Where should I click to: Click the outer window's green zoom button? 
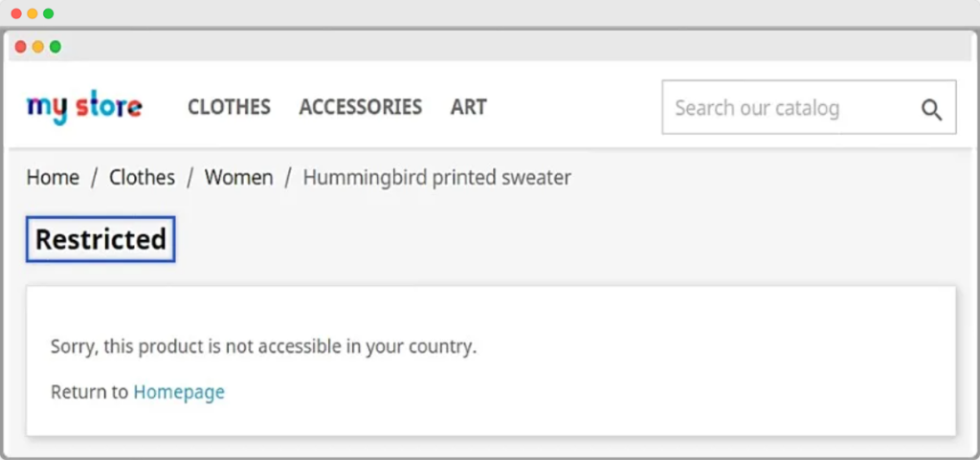48,13
